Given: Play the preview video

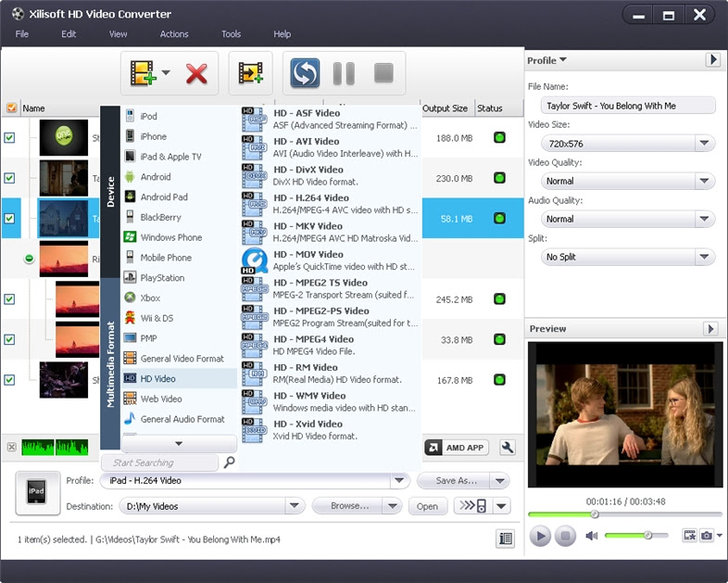Looking at the screenshot, I should click(540, 536).
